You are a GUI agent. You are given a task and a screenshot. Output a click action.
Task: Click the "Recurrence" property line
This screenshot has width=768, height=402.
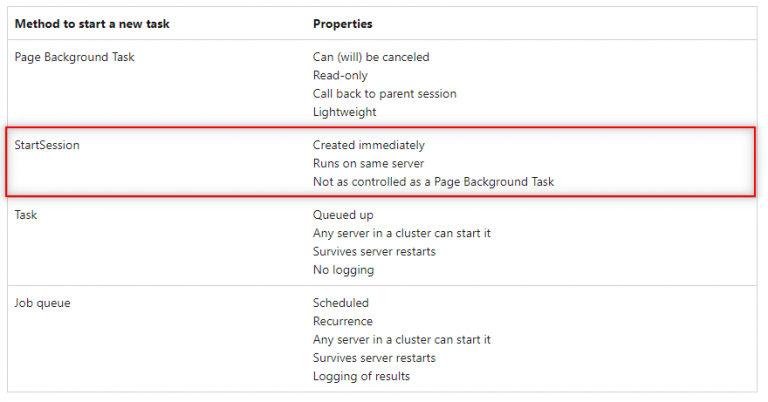[x=342, y=321]
